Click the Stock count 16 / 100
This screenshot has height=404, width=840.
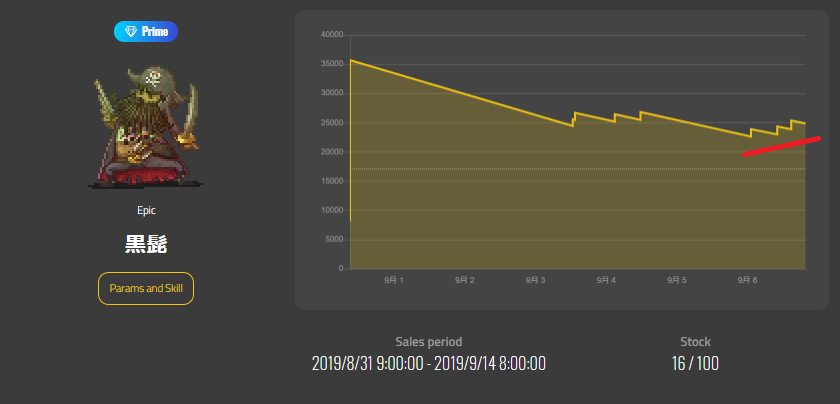click(x=695, y=363)
